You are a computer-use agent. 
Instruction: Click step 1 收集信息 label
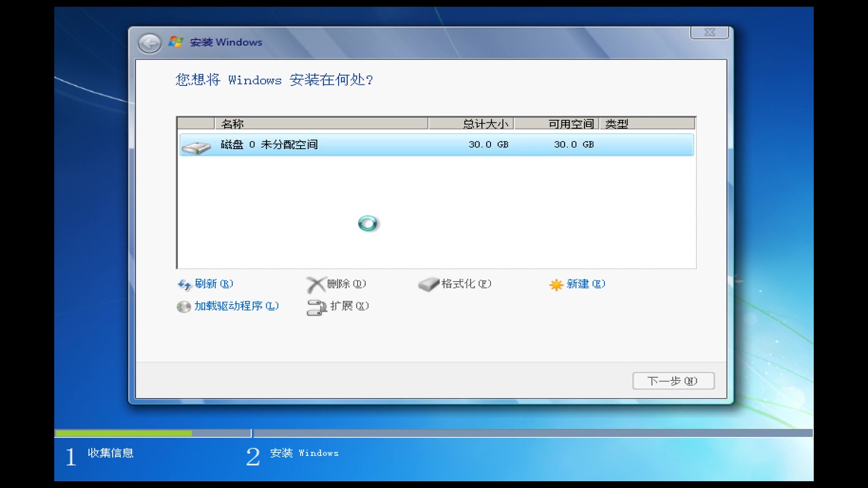111,453
